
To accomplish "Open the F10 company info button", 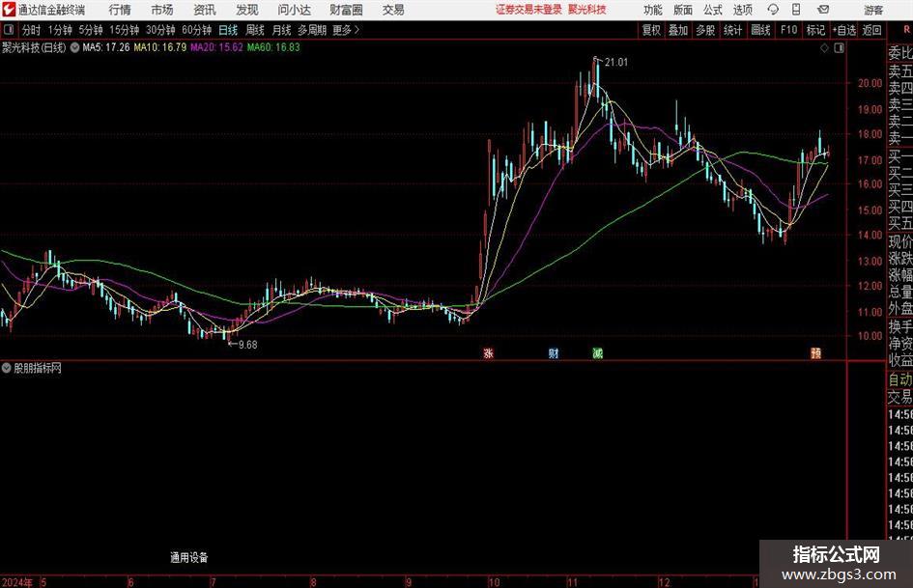I will point(789,30).
